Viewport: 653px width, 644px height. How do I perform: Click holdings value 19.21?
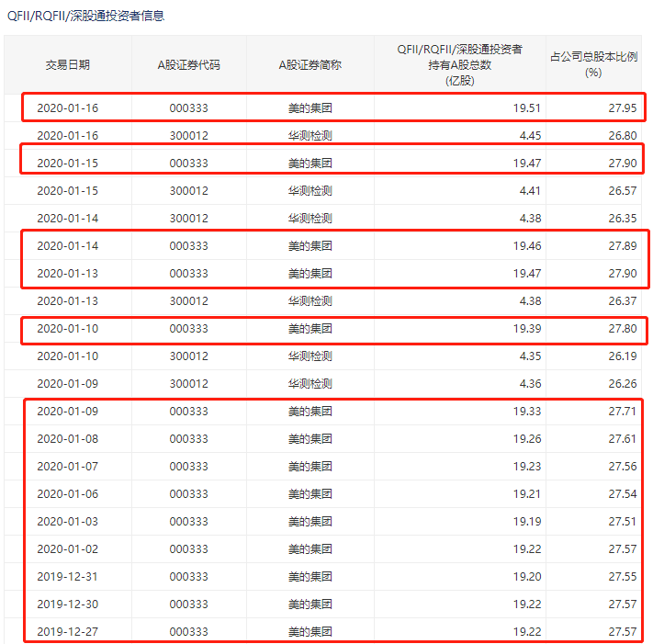tap(527, 494)
